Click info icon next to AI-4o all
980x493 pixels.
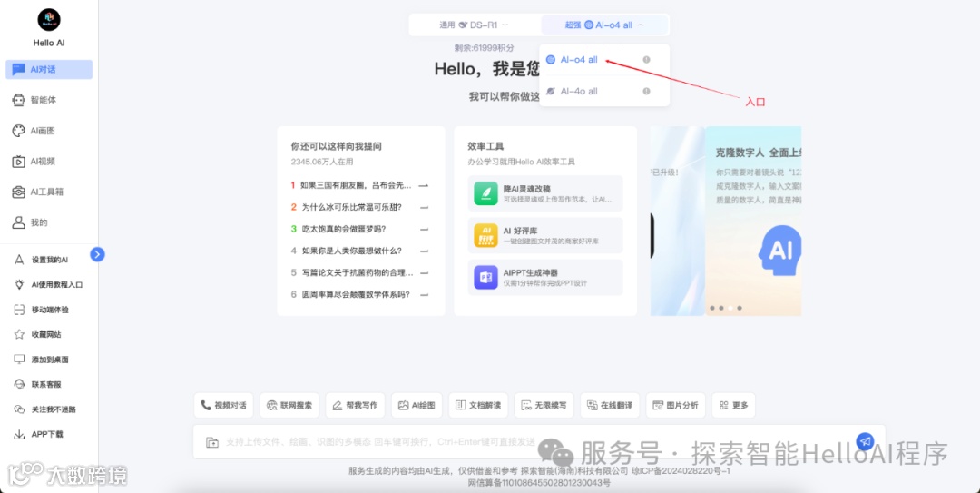[646, 92]
